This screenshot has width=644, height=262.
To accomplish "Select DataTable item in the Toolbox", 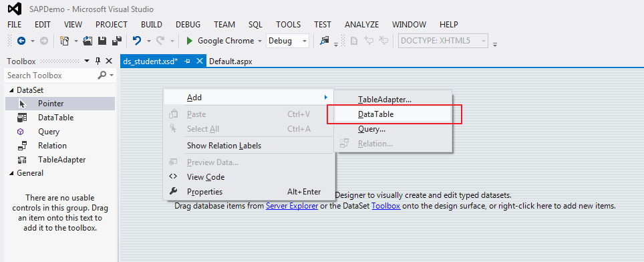I will click(x=60, y=118).
